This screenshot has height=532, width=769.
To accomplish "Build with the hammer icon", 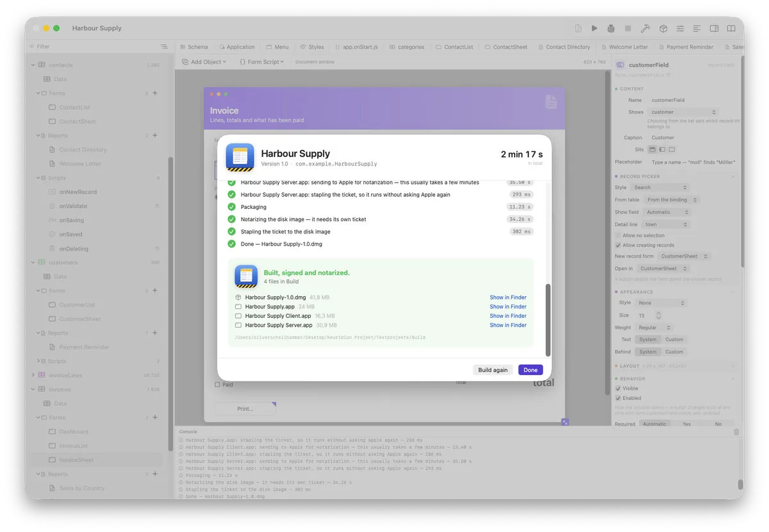I will pos(645,28).
